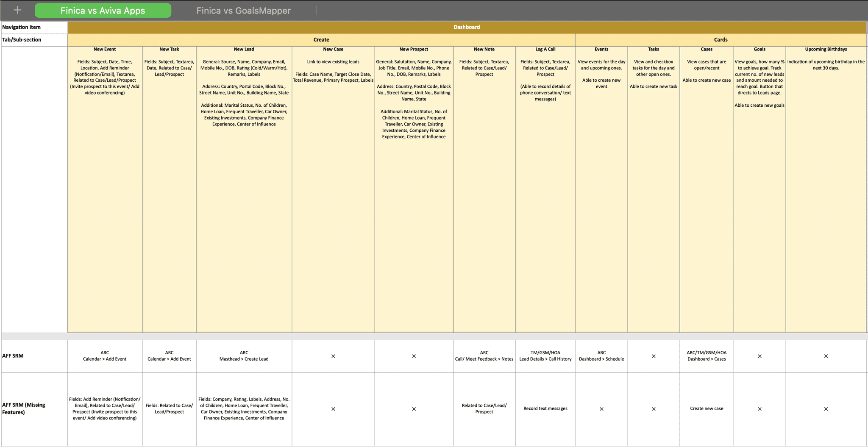Click AFF SRM × cell under Tasks
The image size is (868, 447).
654,356
